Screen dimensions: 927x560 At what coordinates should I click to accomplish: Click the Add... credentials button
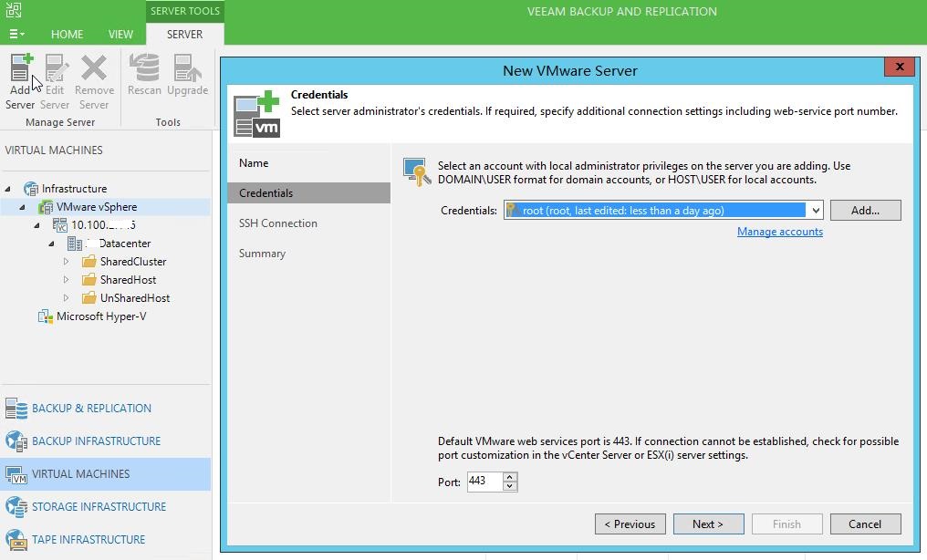tap(866, 211)
